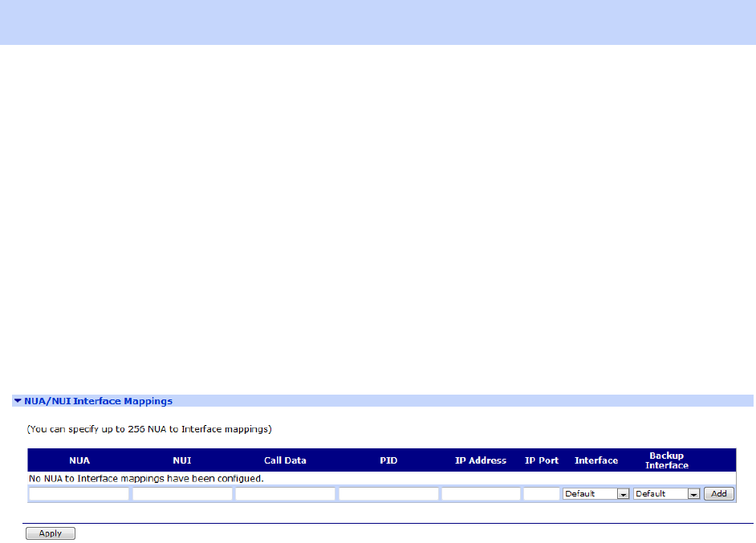Click the NUI input field
756x543 pixels.
pos(182,494)
